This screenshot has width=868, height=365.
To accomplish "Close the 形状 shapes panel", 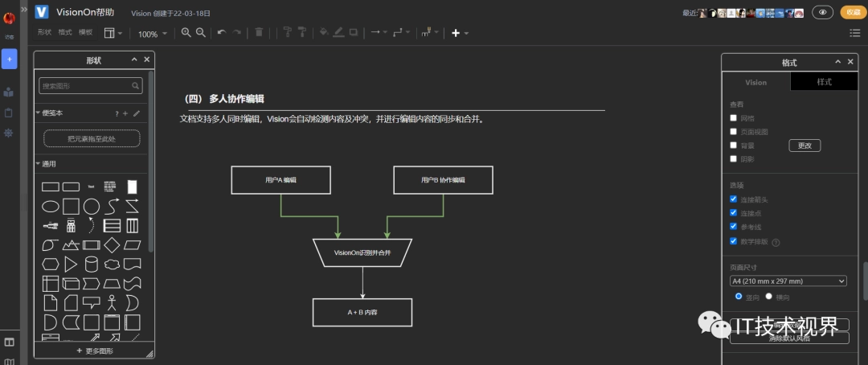I will pos(147,59).
